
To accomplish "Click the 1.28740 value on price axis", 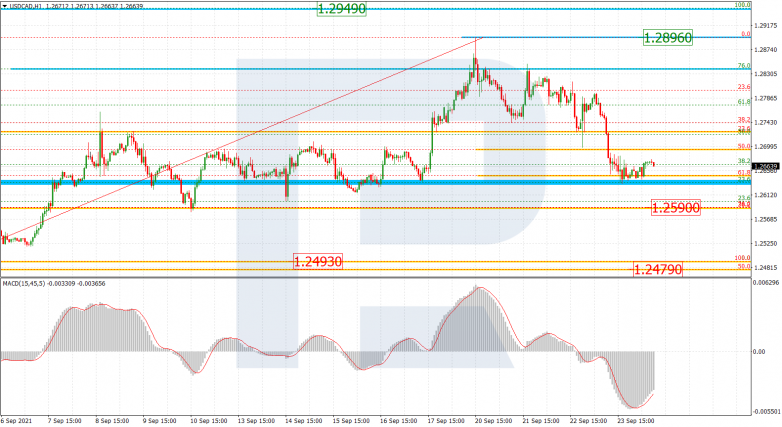I will (x=767, y=50).
